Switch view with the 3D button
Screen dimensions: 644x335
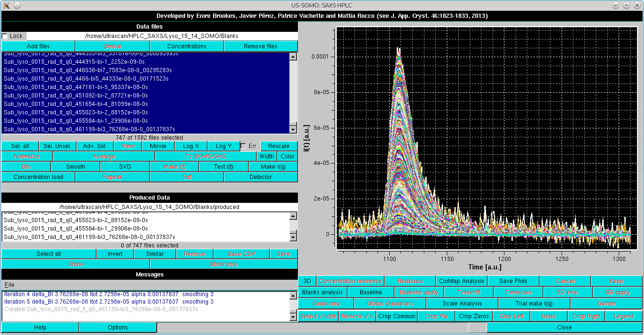307,281
